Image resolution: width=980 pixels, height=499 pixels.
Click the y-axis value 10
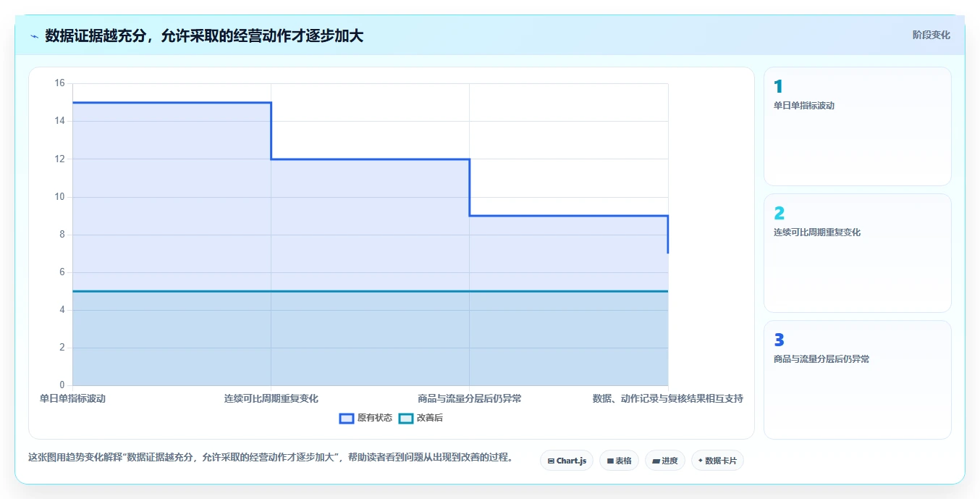coord(59,197)
